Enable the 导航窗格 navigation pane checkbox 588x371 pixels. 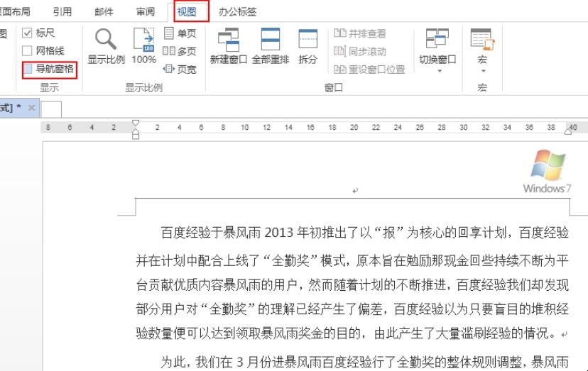pyautogui.click(x=28, y=69)
